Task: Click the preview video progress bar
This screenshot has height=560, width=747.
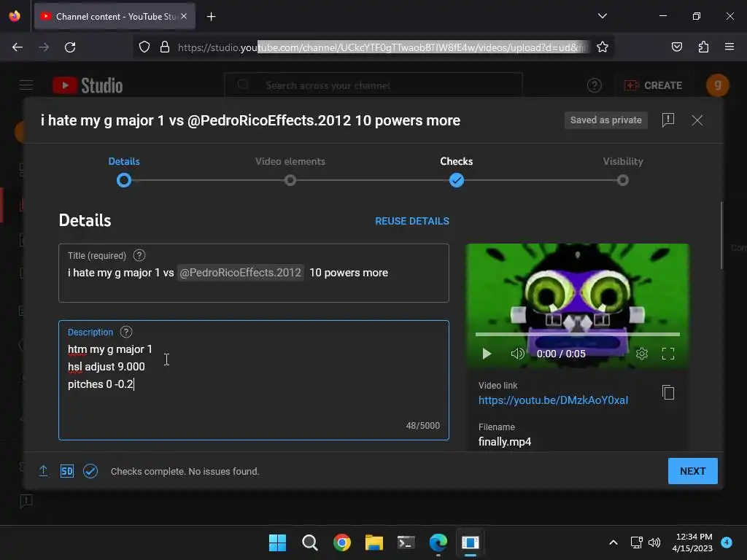Action: click(578, 334)
